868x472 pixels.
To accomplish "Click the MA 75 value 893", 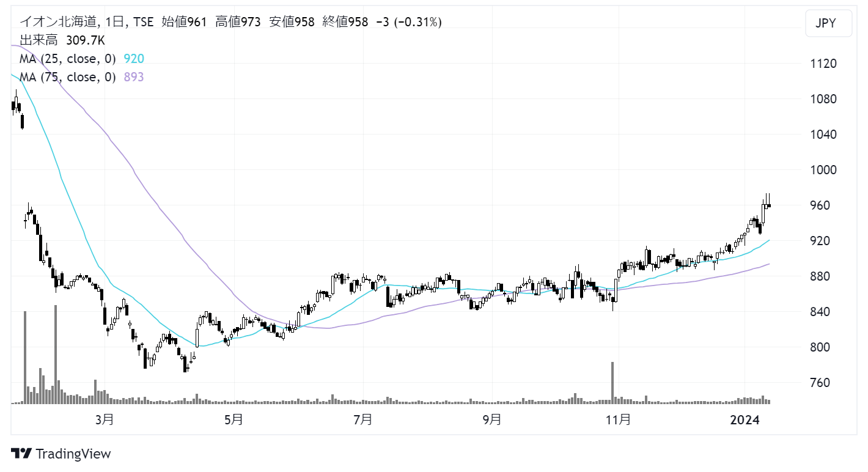I will (x=134, y=77).
